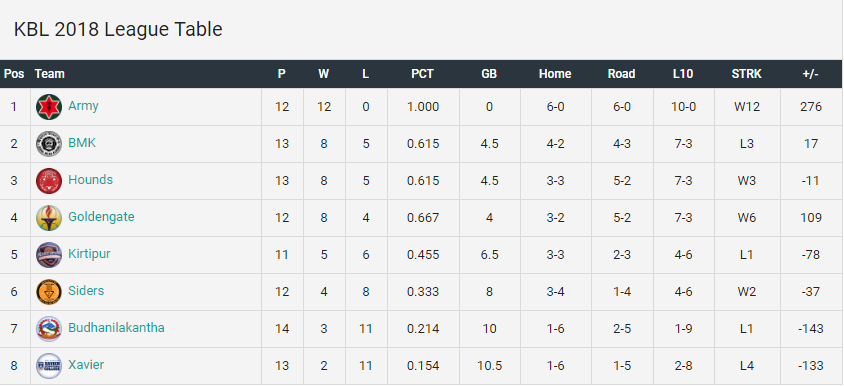This screenshot has height=387, width=844.
Task: Click the Army team logo icon
Action: tap(49, 107)
